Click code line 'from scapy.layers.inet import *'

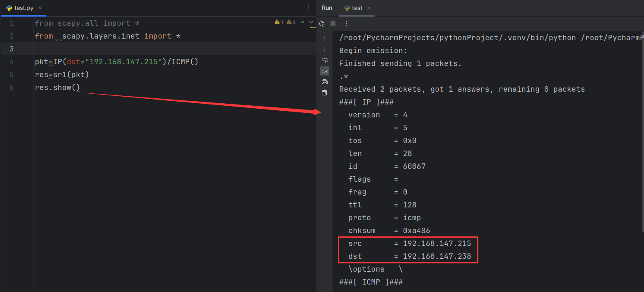(108, 36)
